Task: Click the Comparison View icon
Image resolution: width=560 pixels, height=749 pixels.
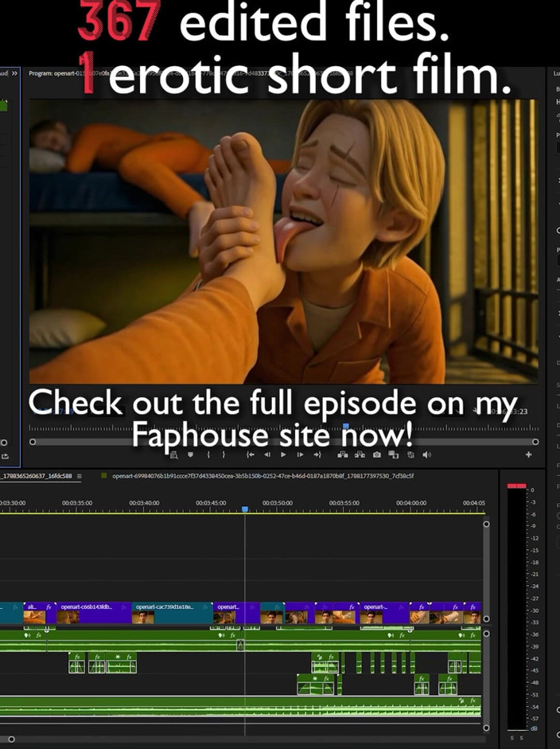Action: point(393,454)
